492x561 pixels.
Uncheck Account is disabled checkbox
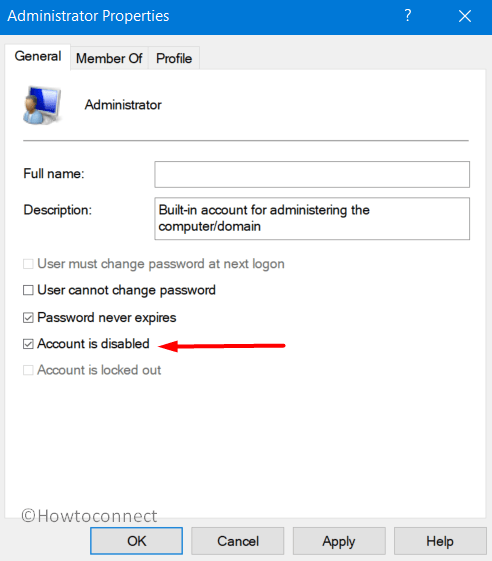coord(28,344)
